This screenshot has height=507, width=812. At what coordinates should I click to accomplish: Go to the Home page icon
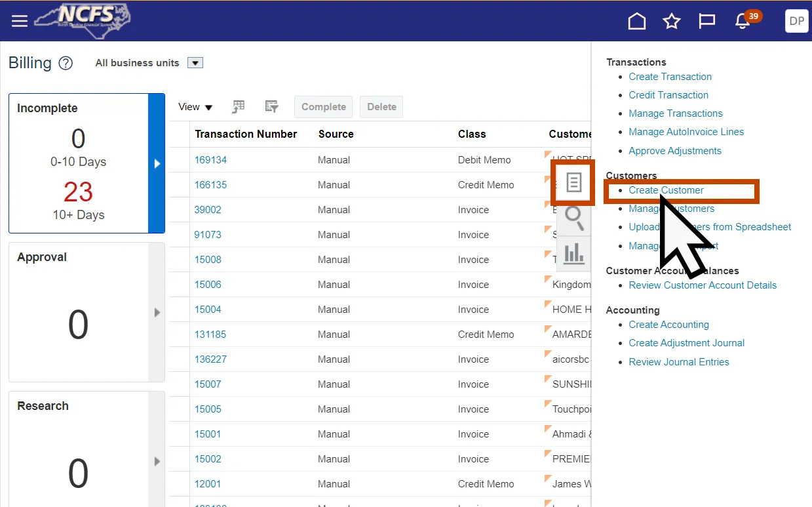[x=636, y=22]
